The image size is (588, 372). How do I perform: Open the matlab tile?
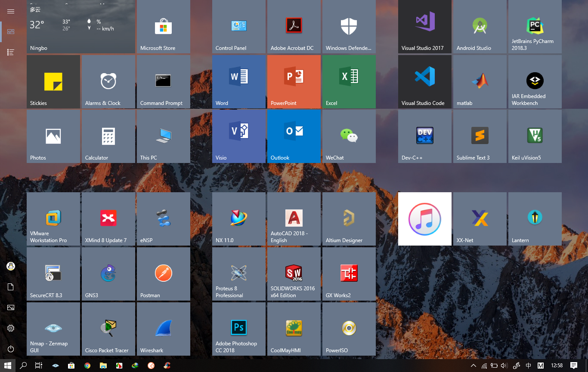click(480, 82)
